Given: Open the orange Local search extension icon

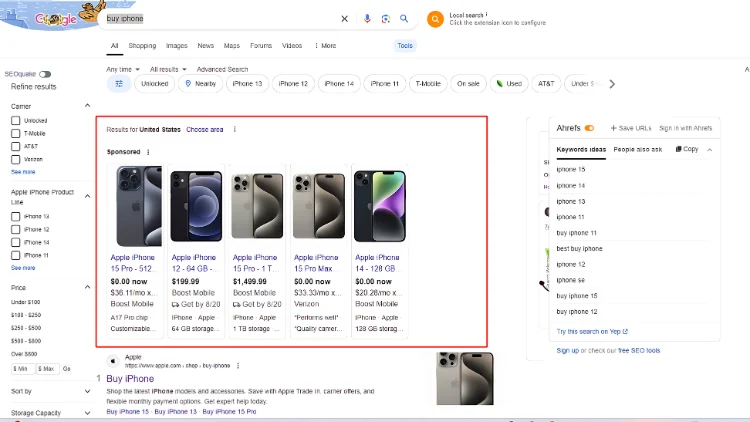Looking at the screenshot, I should coord(435,19).
